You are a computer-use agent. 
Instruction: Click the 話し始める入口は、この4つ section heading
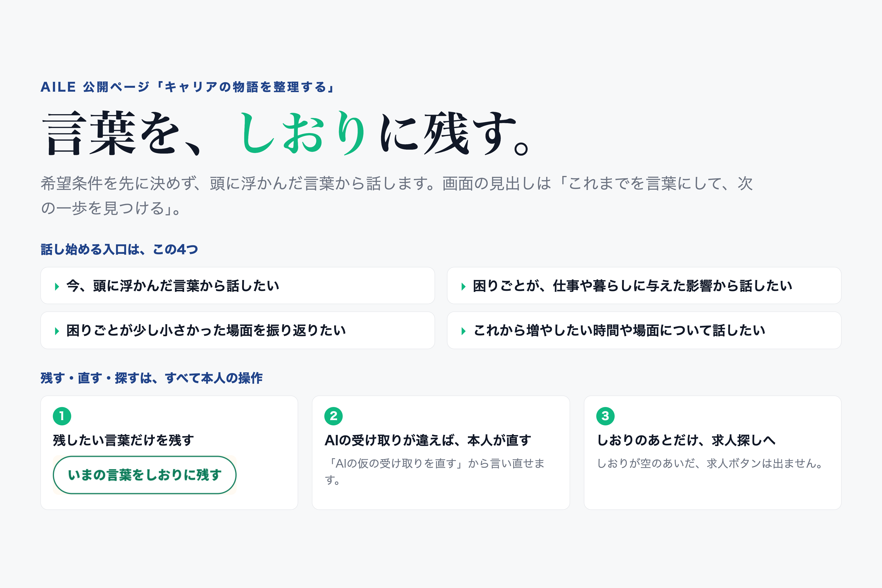tap(119, 249)
